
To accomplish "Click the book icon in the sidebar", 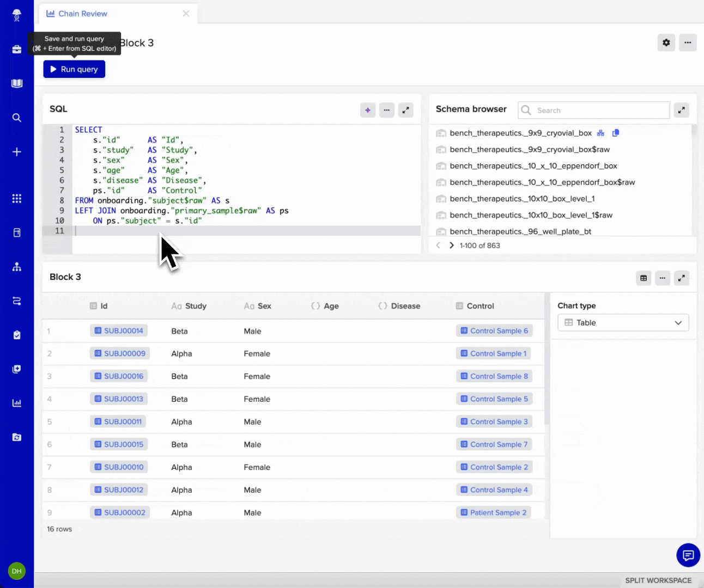I will (x=16, y=83).
